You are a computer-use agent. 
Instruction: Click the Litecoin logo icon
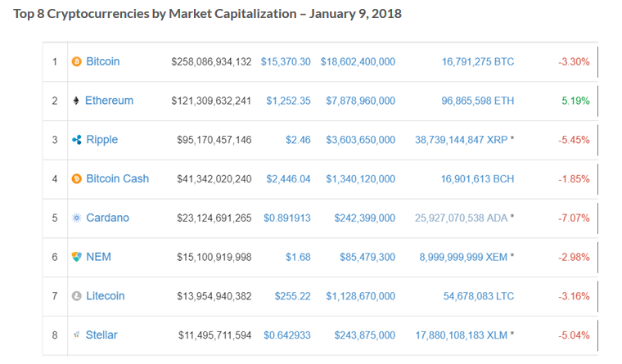[x=77, y=296]
